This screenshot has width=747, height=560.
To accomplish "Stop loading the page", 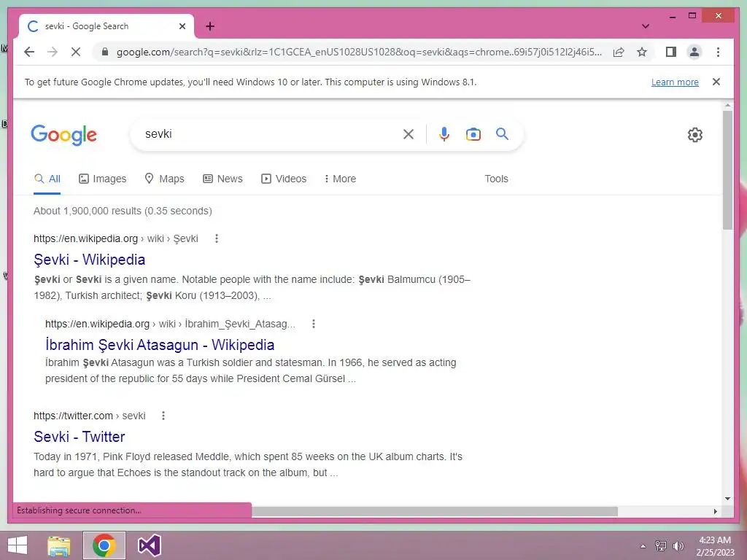I will [x=76, y=52].
